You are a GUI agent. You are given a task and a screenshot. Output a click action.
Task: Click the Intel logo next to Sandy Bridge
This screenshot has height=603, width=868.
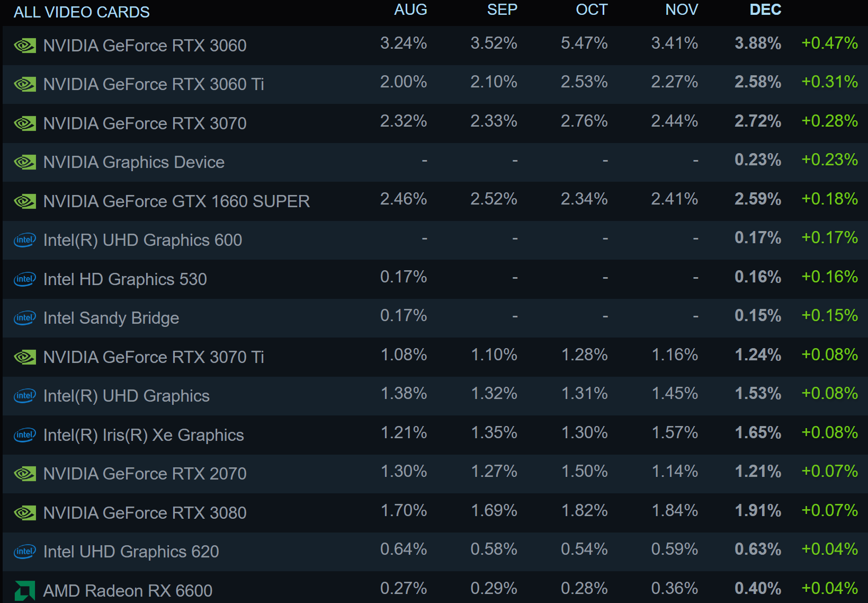pos(25,318)
